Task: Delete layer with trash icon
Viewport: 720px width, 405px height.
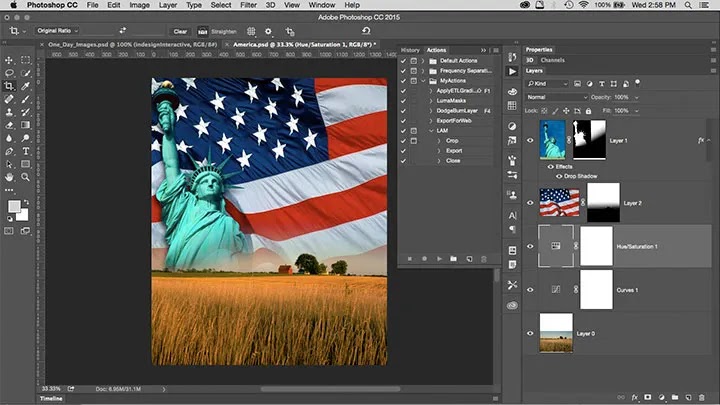Action: pos(702,397)
